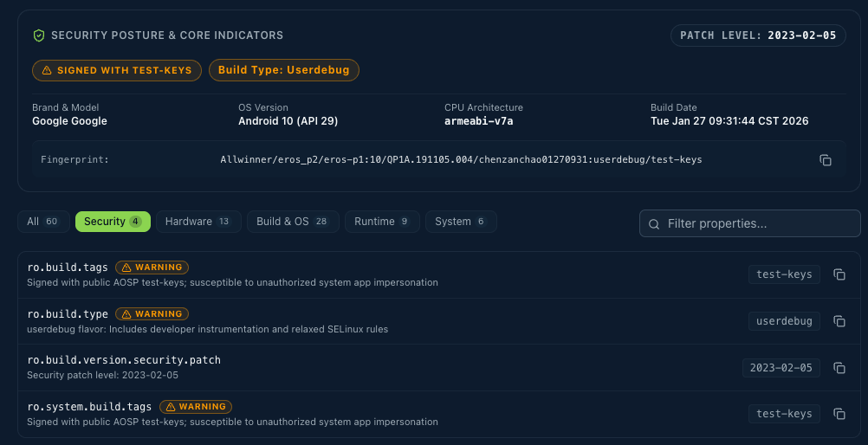This screenshot has height=445, width=868.
Task: Focus the Filter properties search field
Action: [750, 223]
